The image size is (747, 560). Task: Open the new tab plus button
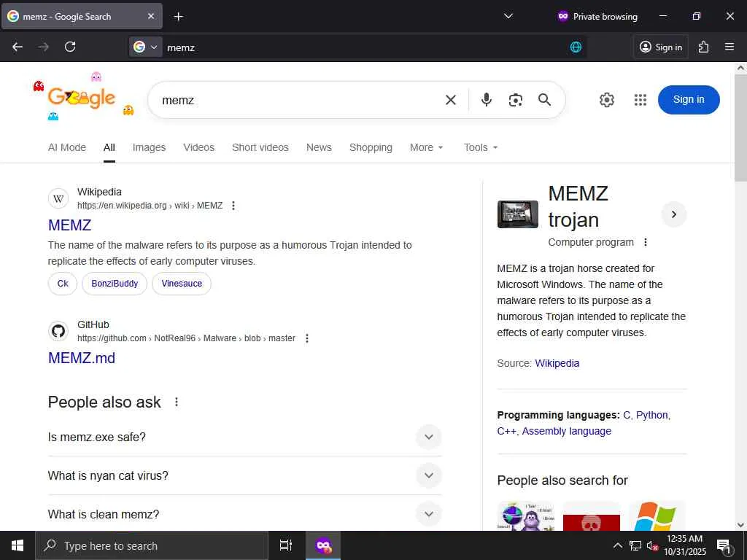pyautogui.click(x=178, y=17)
